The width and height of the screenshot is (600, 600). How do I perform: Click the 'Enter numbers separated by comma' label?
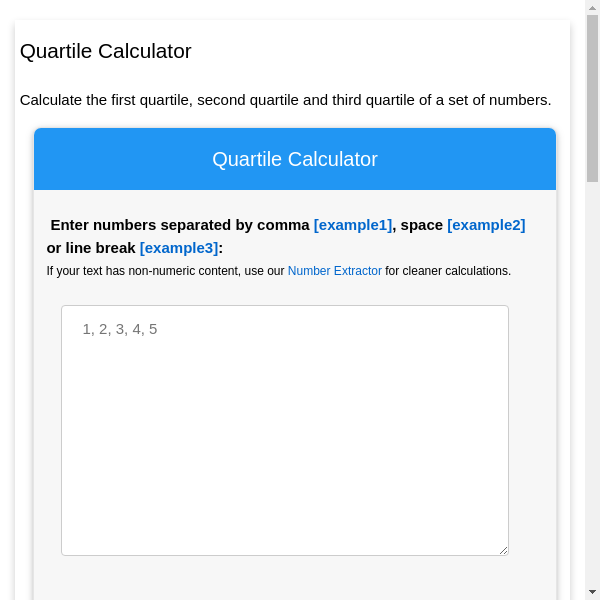tap(180, 225)
